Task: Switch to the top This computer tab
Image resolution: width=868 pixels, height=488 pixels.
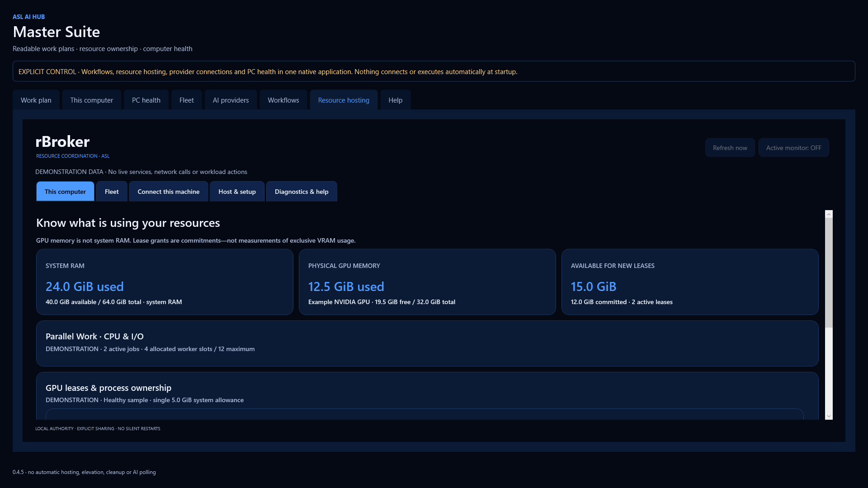Action: 91,100
